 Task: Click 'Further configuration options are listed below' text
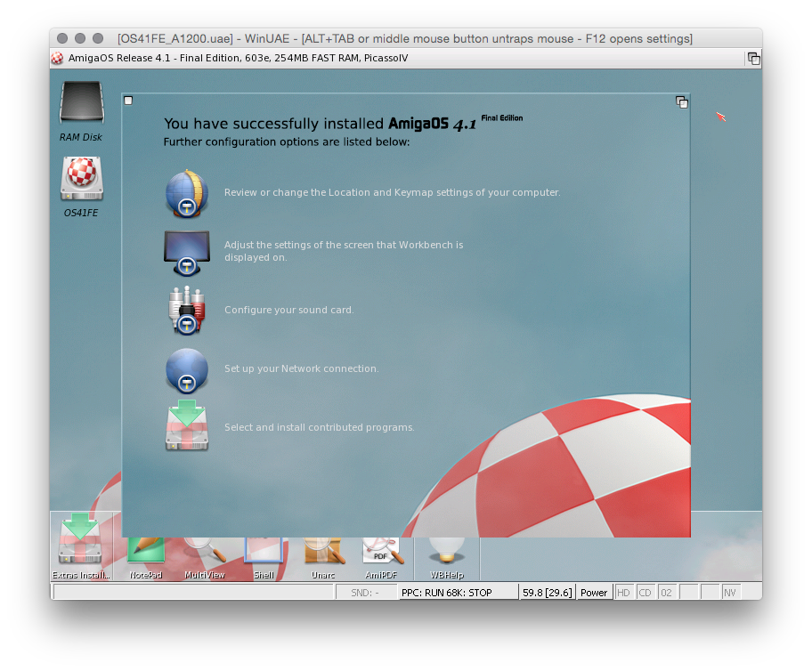pyautogui.click(x=287, y=141)
